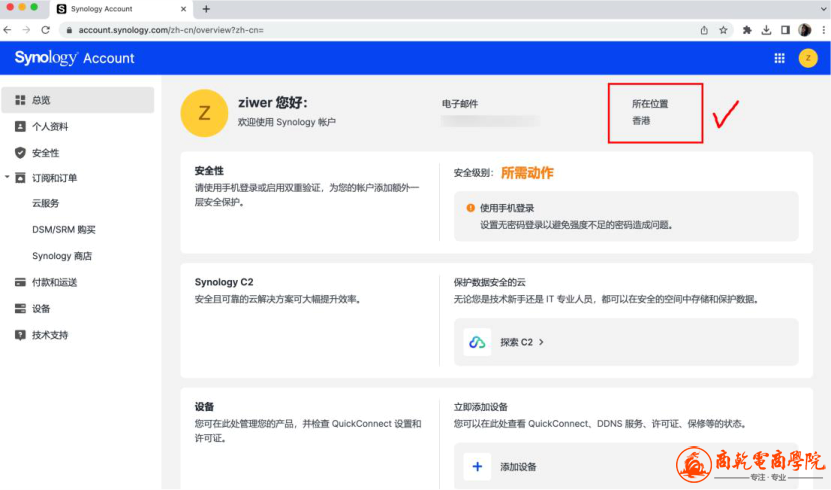831x490 pixels.
Task: Click the 订阅和订单 box icon
Action: (20, 178)
